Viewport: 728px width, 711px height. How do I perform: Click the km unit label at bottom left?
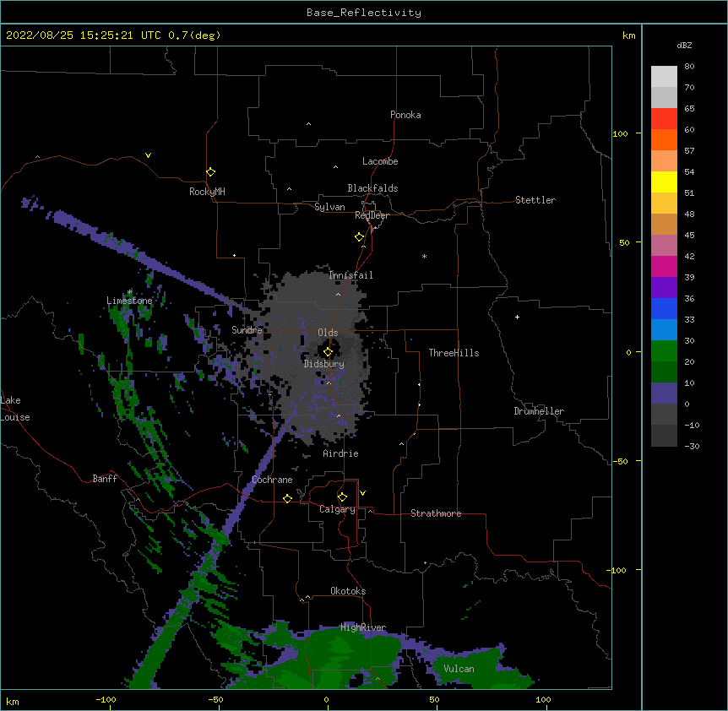(13, 701)
